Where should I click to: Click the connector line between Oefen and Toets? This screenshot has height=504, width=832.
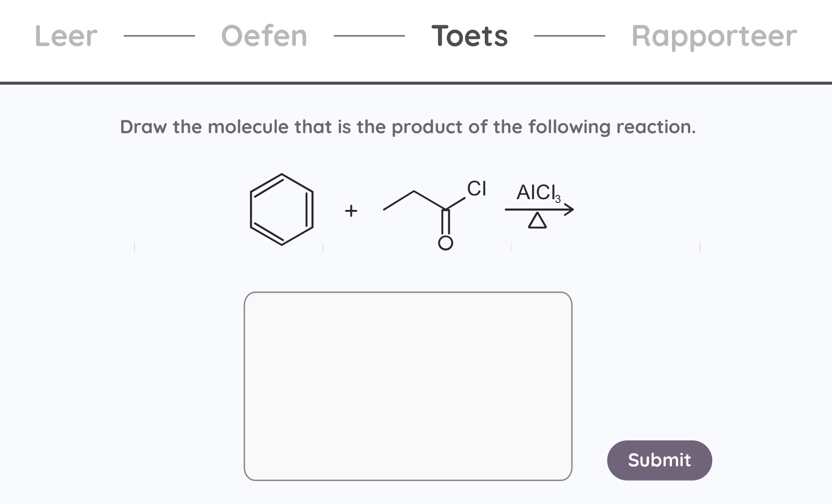[x=369, y=36]
